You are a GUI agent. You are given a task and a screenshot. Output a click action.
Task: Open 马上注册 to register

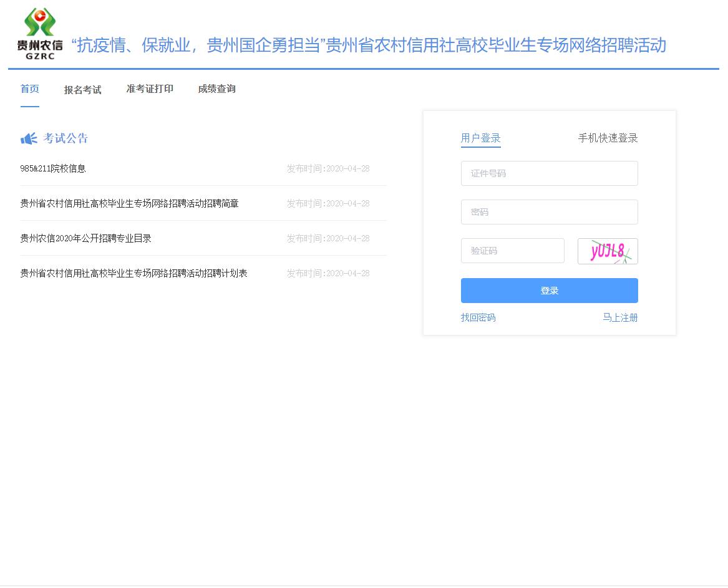[x=619, y=318]
